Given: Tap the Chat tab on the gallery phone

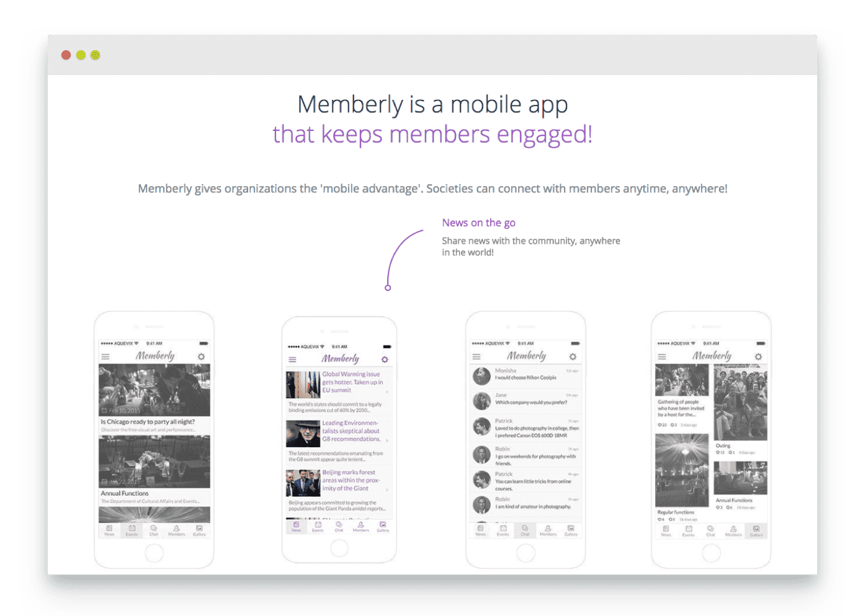Looking at the screenshot, I should (x=711, y=530).
